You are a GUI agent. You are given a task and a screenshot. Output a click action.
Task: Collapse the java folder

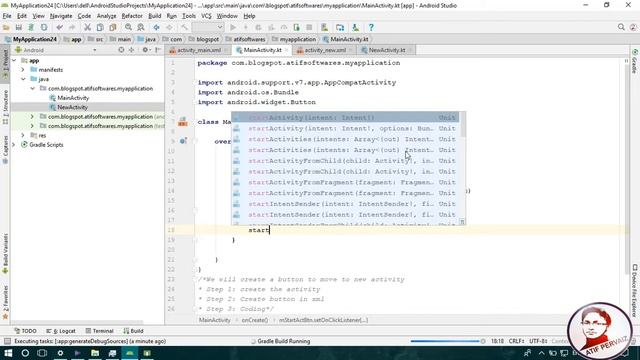(23, 79)
